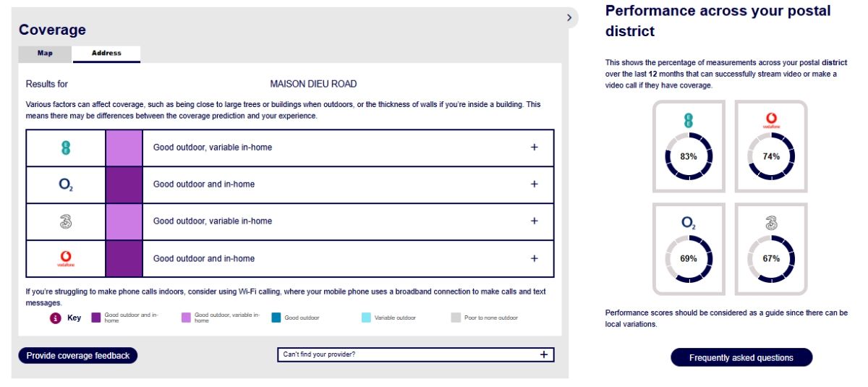This screenshot has width=868, height=387.
Task: Open Frequently asked questions
Action: pyautogui.click(x=741, y=357)
